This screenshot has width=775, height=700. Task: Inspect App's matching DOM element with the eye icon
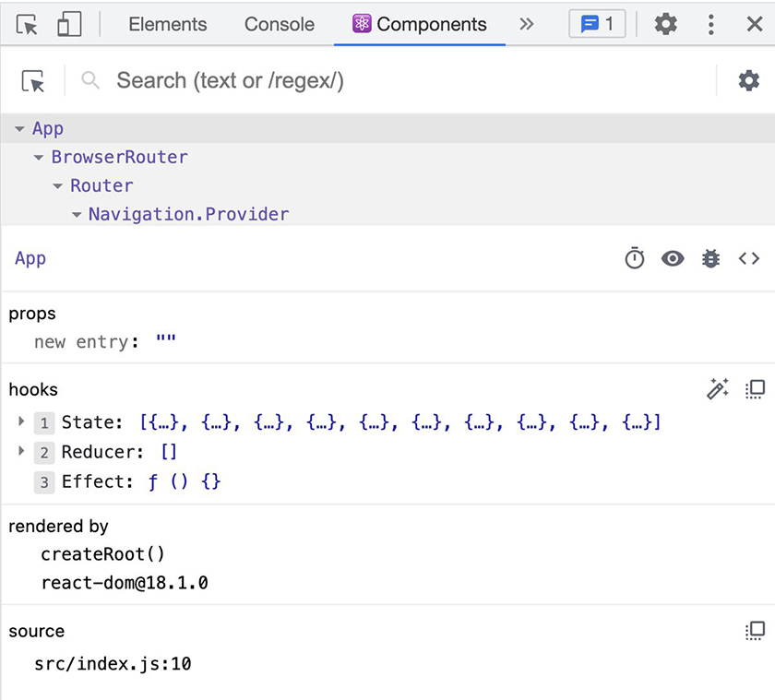673,258
